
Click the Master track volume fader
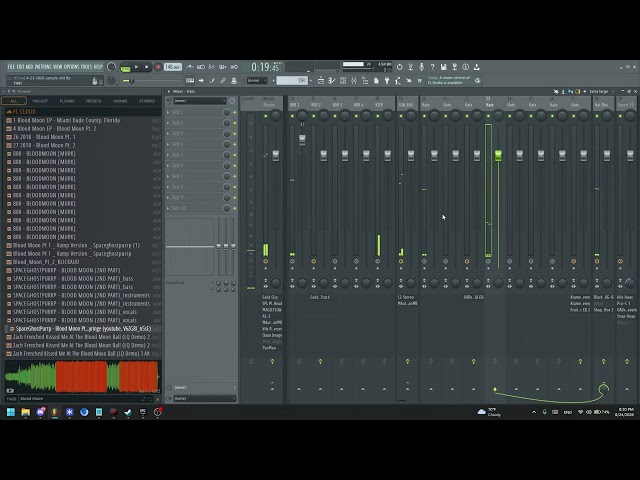coord(276,156)
